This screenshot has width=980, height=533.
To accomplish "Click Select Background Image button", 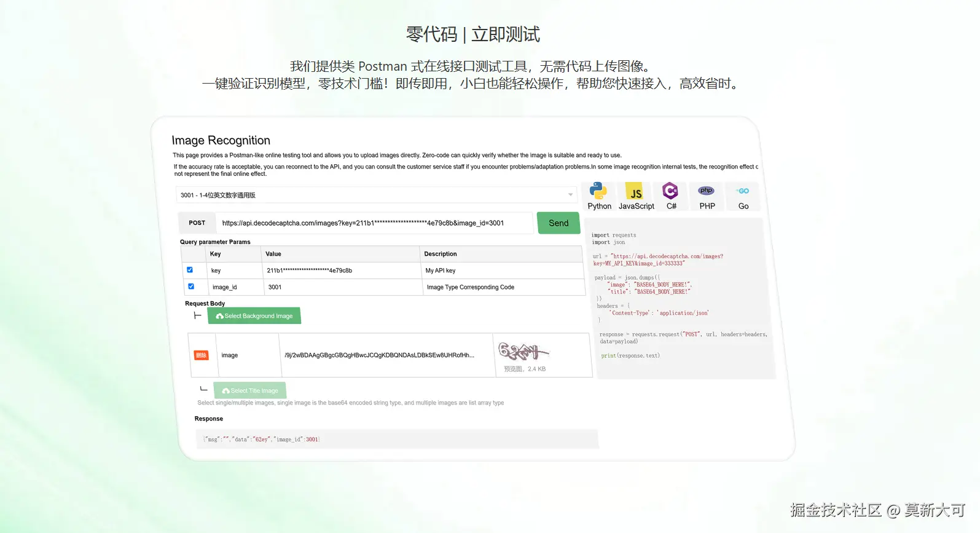I will pos(254,316).
